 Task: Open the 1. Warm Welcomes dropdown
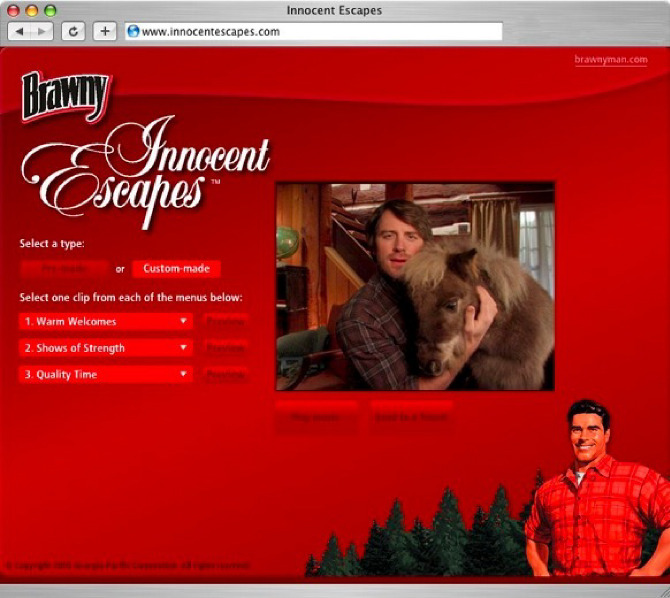click(106, 321)
